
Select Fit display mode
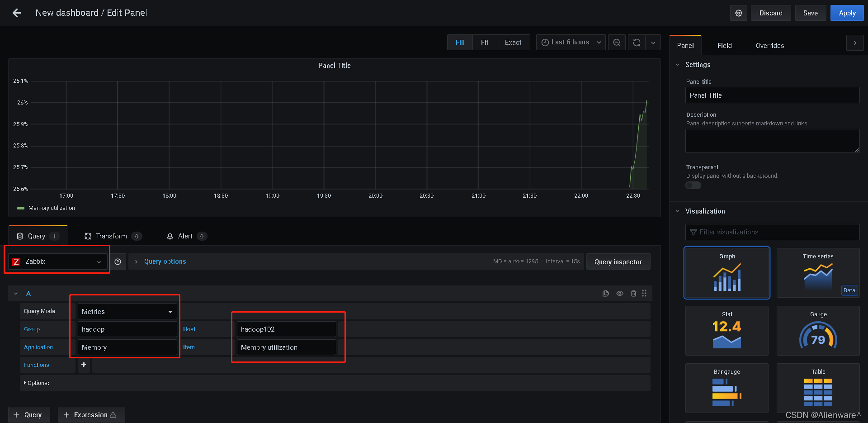pyautogui.click(x=485, y=43)
